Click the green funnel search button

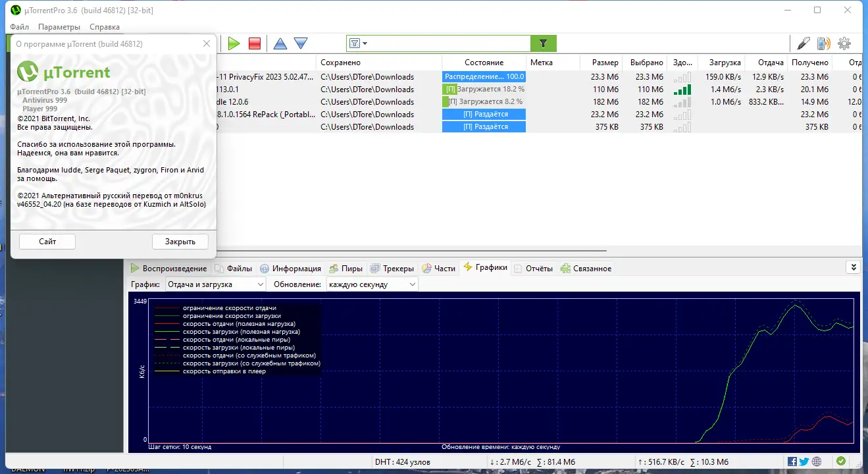click(x=544, y=43)
